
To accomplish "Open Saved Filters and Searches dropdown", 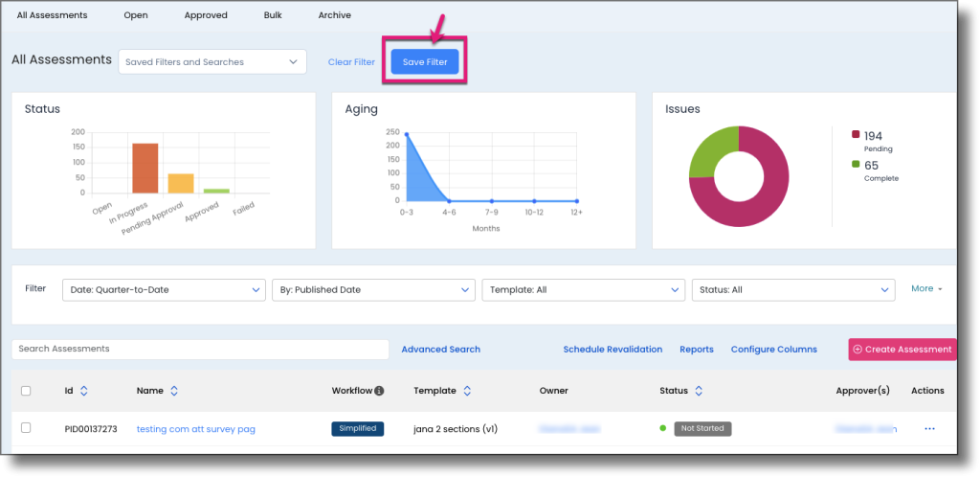I will (212, 62).
